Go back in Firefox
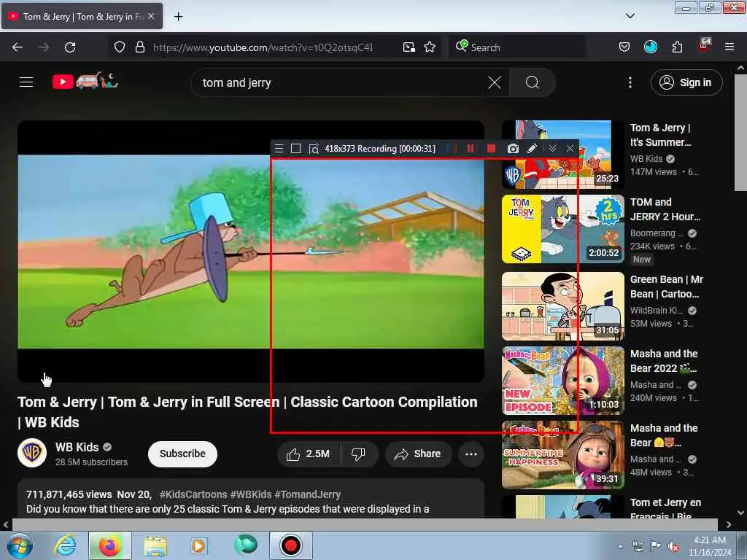Screen dimensions: 747x560 (18, 47)
